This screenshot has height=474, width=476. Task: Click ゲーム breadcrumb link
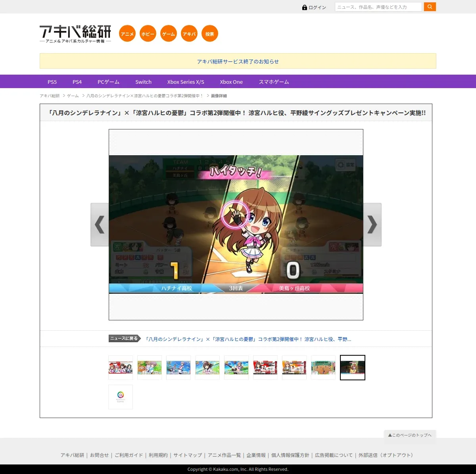tap(73, 96)
